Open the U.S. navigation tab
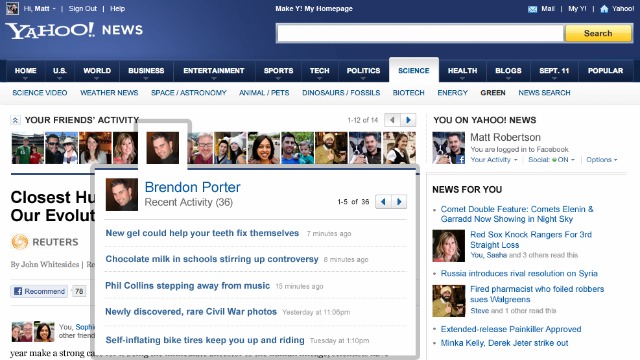The height and width of the screenshot is (360, 640). click(x=60, y=71)
